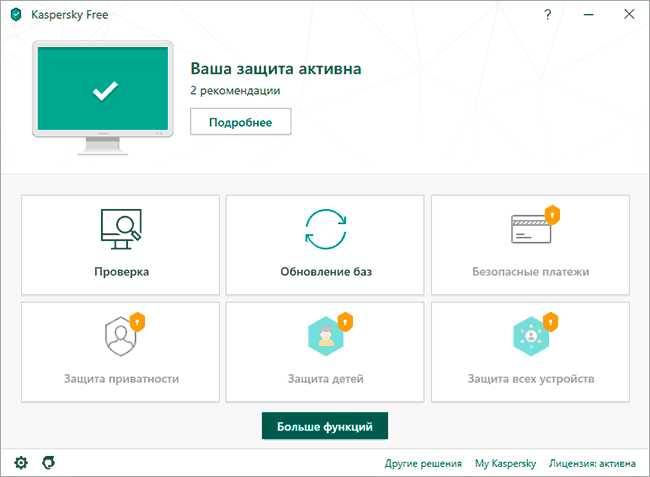650x477 pixels.
Task: Click the support headset icon near the gear
Action: click(49, 462)
